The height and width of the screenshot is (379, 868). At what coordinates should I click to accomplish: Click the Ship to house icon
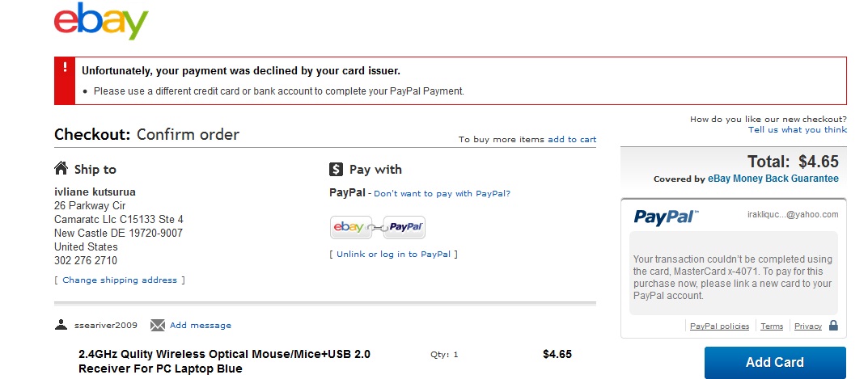(61, 169)
